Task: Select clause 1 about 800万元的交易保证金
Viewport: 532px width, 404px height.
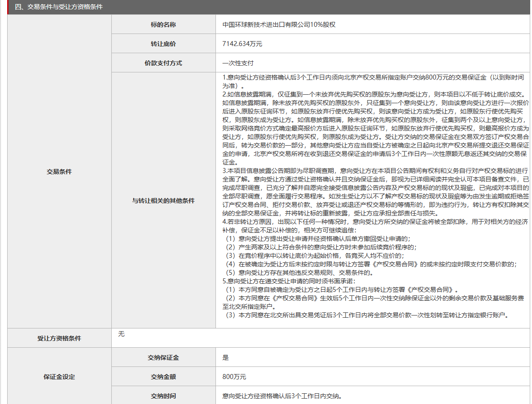Action: coord(373,82)
